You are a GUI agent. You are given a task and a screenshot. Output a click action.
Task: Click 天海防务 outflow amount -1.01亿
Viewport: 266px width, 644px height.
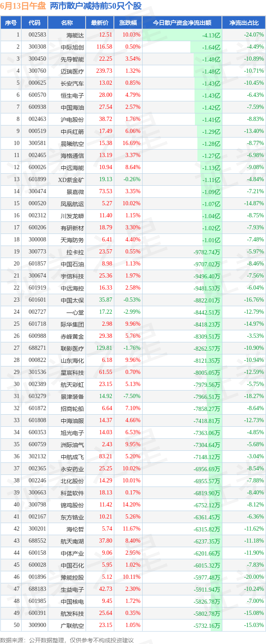(211, 240)
